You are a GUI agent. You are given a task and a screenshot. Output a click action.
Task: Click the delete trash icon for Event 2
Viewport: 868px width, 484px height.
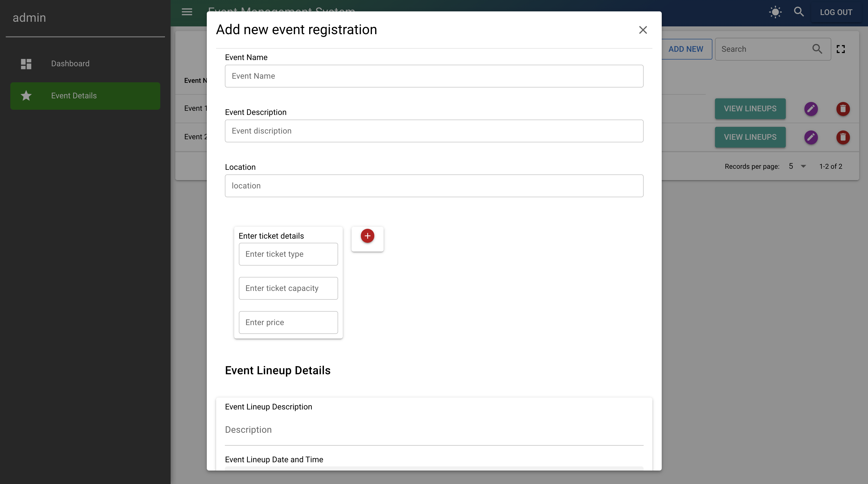coord(843,137)
